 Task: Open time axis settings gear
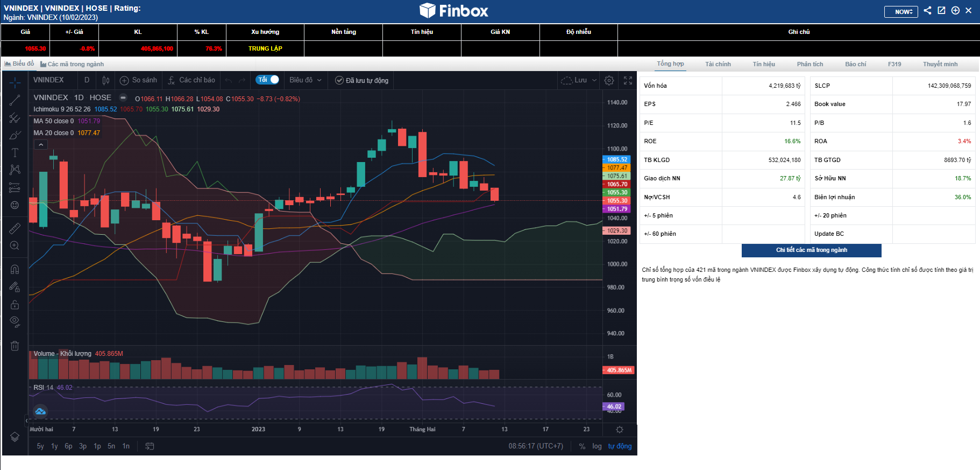pos(620,430)
